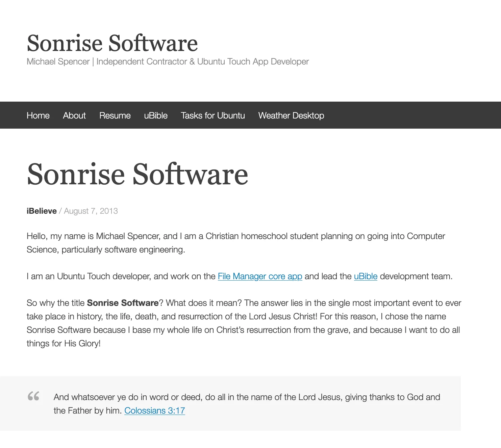The width and height of the screenshot is (501, 448).
Task: Open the Home menu item
Action: [38, 115]
